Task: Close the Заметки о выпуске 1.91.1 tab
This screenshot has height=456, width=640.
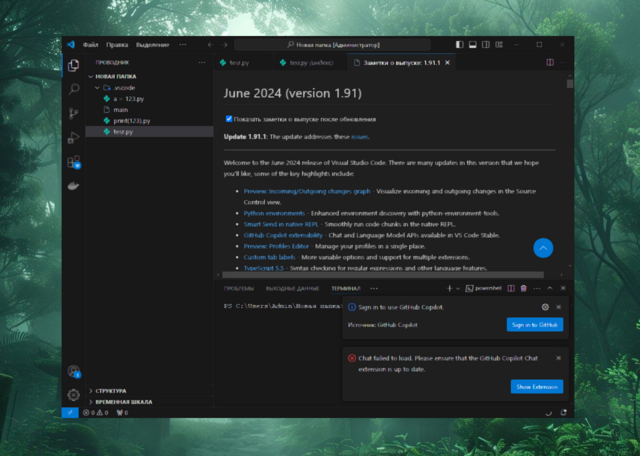Action: tap(447, 62)
